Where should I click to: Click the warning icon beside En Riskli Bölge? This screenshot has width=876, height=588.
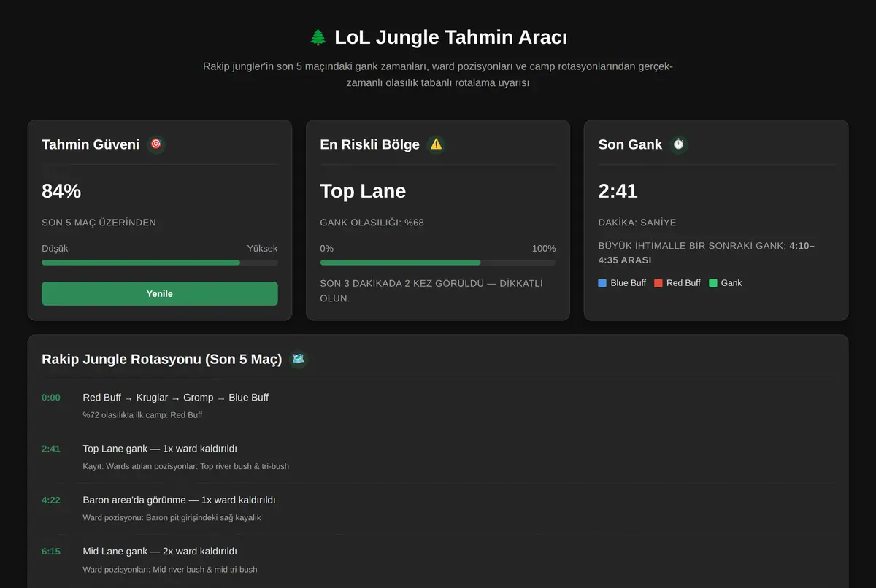[x=436, y=144]
